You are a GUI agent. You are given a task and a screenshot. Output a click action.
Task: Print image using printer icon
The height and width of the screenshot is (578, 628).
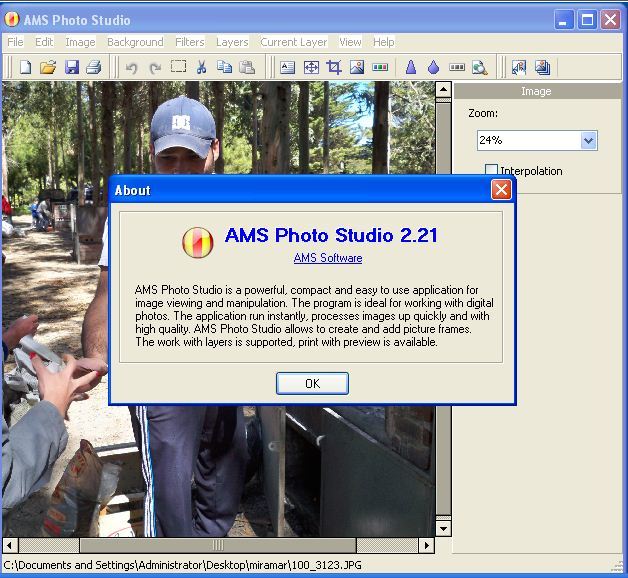94,67
